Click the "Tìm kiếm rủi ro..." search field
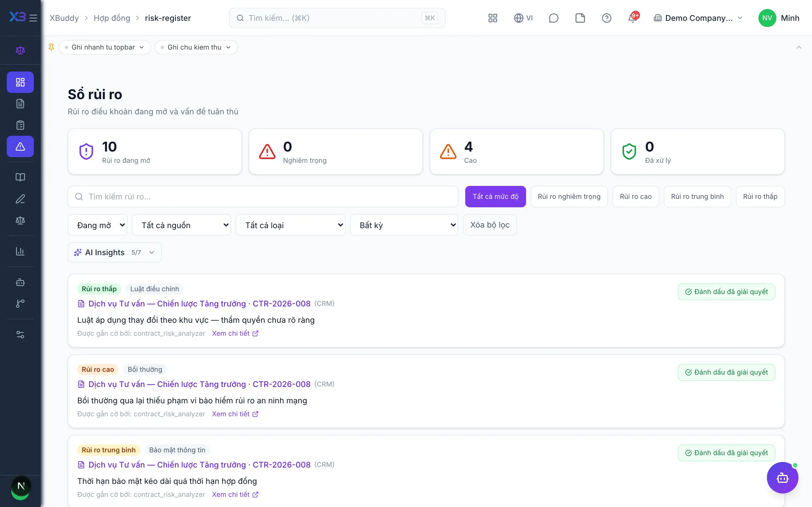812x507 pixels. pyautogui.click(x=263, y=197)
